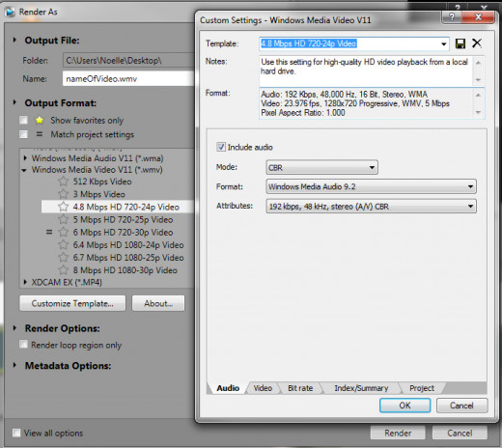Toggle Include audio checkbox
Viewport: 502px width, 448px height.
(x=221, y=147)
